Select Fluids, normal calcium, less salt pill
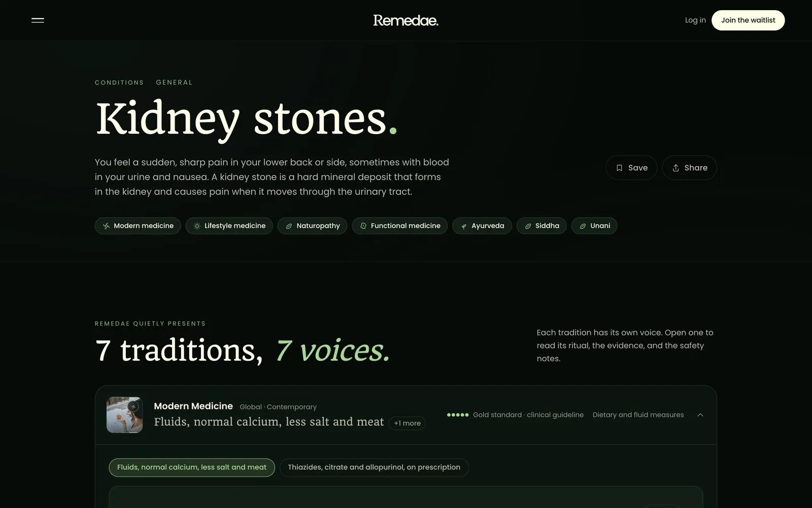The image size is (812, 508). point(192,467)
